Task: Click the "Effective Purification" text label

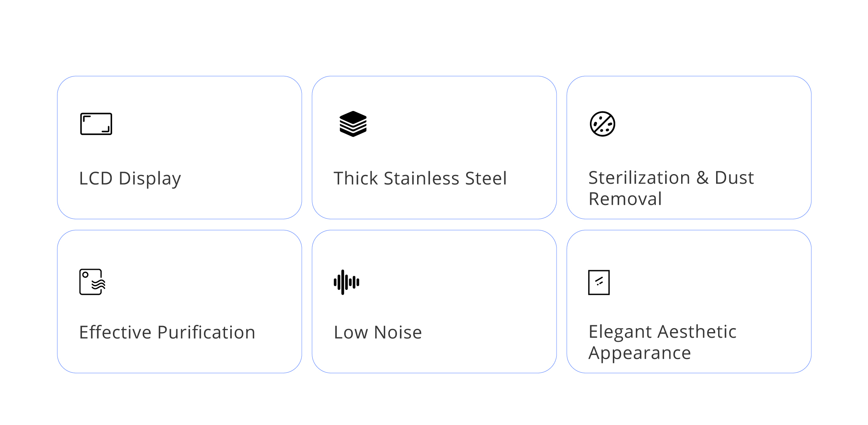Action: pyautogui.click(x=167, y=333)
